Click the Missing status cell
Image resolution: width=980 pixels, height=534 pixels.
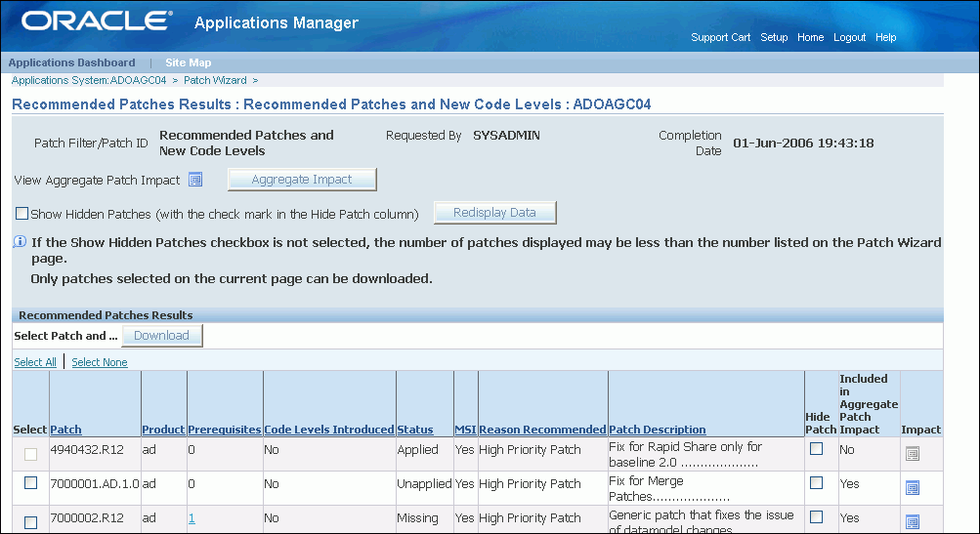click(x=417, y=518)
